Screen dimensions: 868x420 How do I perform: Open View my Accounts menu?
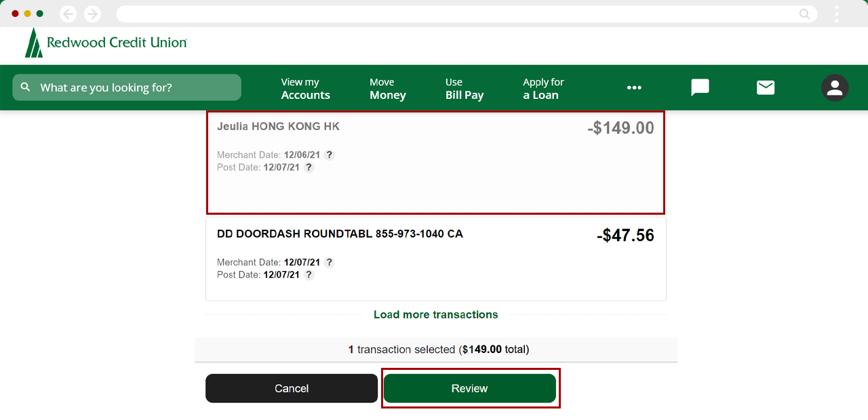306,89
